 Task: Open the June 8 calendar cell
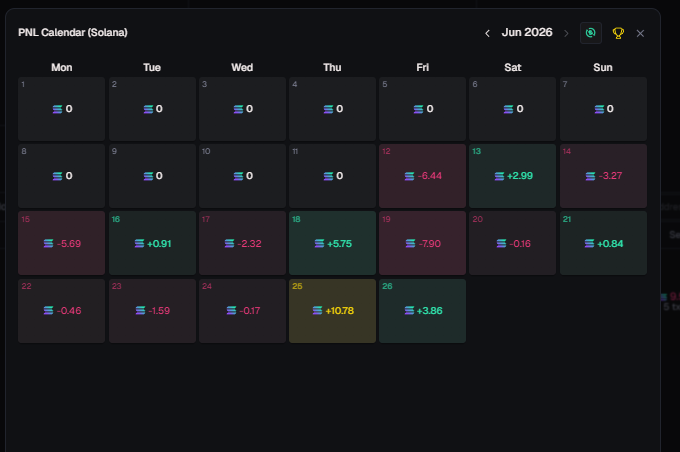62,176
